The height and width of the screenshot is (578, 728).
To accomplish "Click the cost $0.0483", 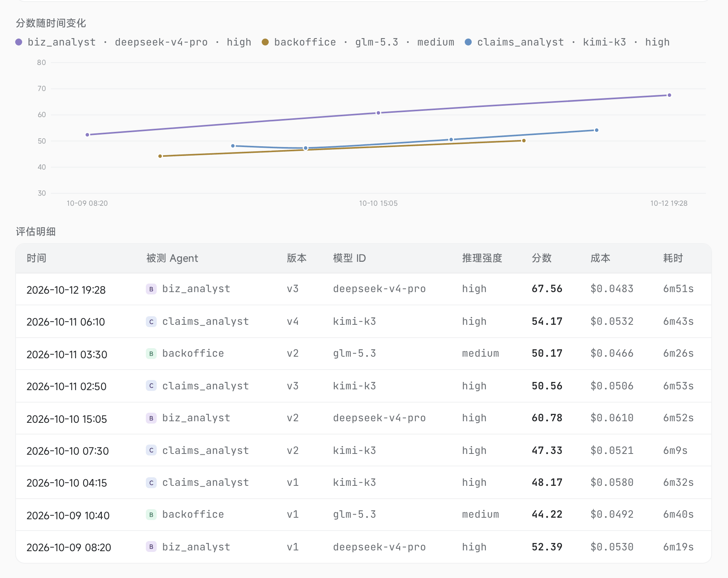I will (612, 289).
